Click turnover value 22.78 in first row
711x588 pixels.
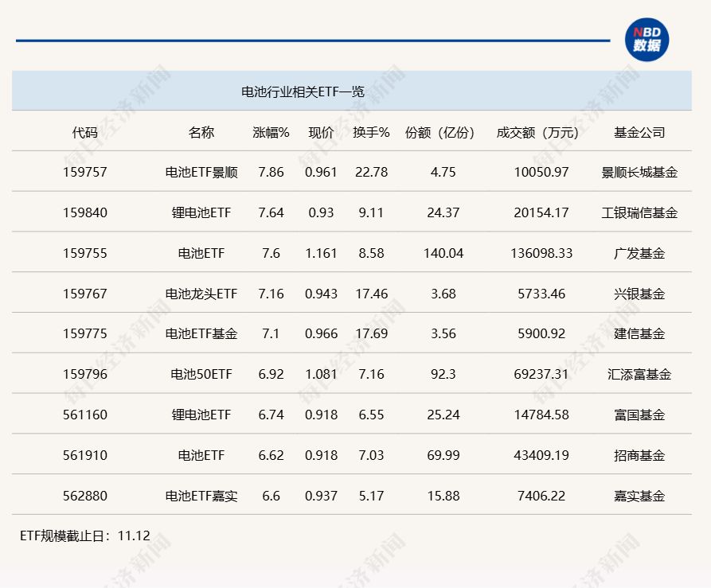[x=371, y=172]
